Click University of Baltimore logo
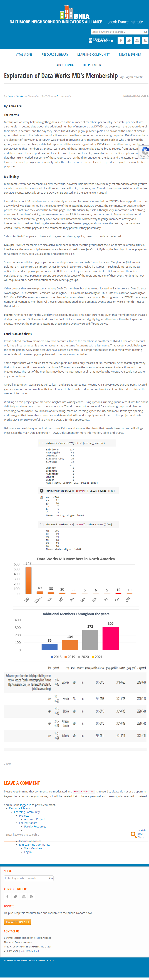This screenshot has height=980, width=149. [x=101, y=40]
